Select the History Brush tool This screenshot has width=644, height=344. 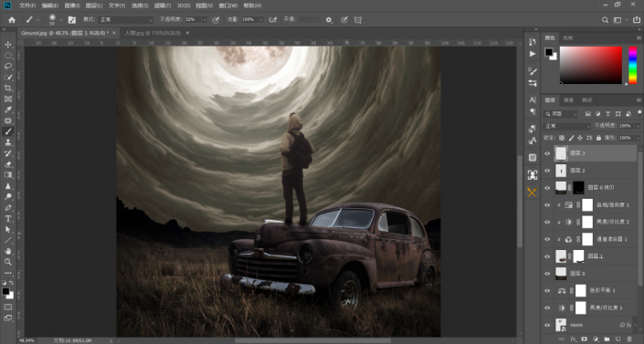pyautogui.click(x=8, y=153)
